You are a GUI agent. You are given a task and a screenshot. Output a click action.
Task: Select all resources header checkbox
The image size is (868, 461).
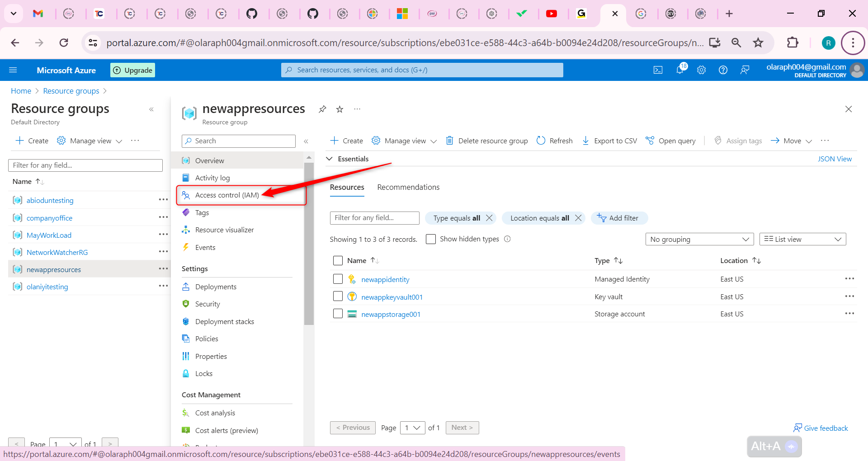[x=338, y=261]
